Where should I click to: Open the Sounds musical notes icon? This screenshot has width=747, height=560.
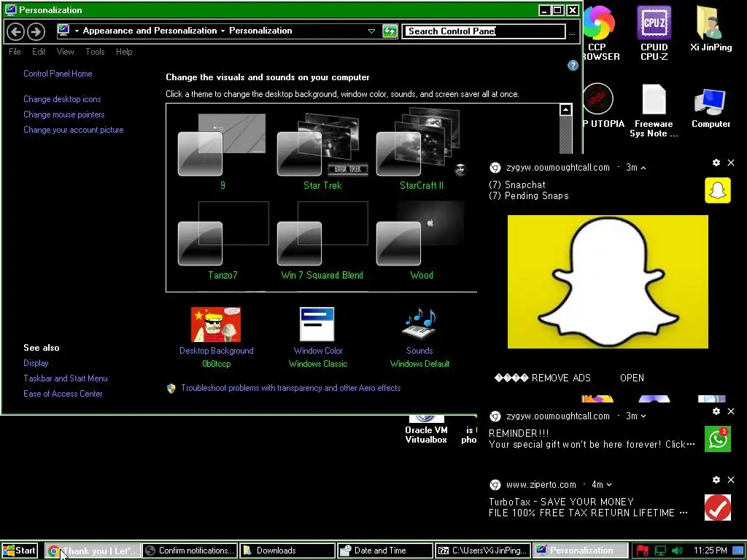click(x=419, y=324)
